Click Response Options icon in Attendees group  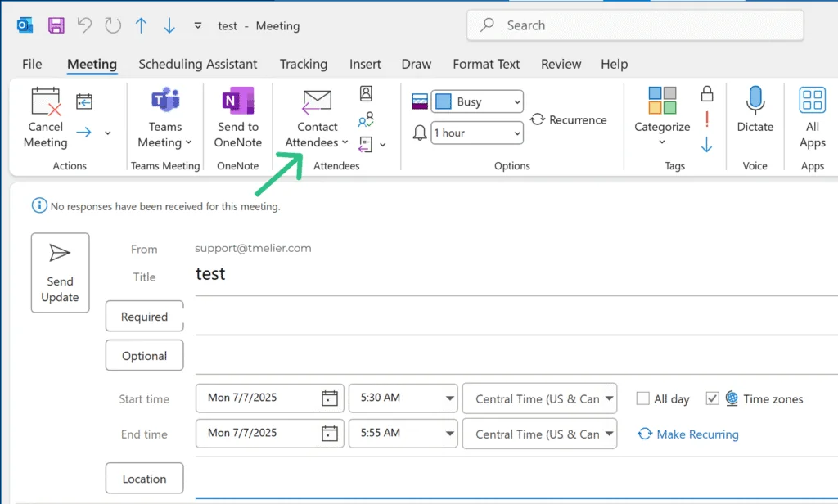(366, 144)
